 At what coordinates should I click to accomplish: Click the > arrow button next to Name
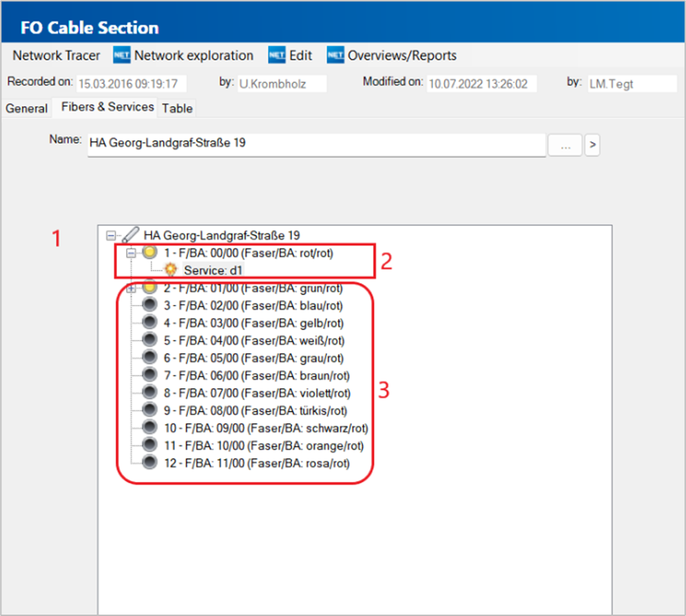(x=592, y=145)
